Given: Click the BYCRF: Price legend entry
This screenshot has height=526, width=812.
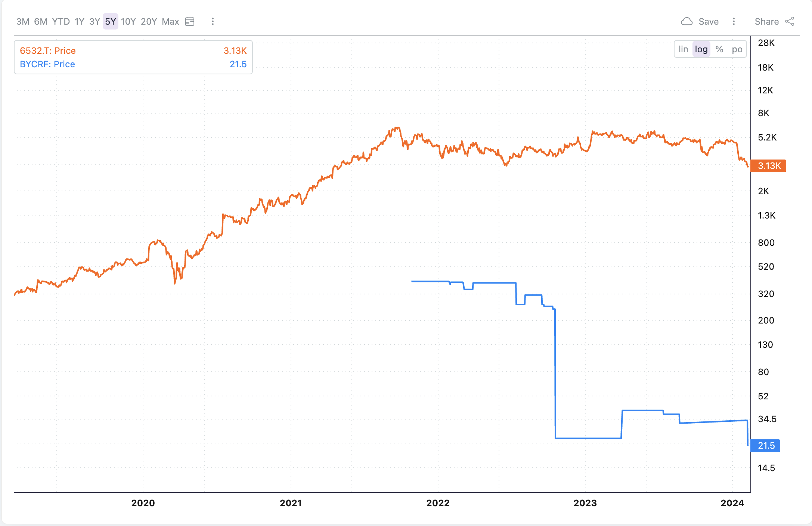Looking at the screenshot, I should click(x=47, y=64).
